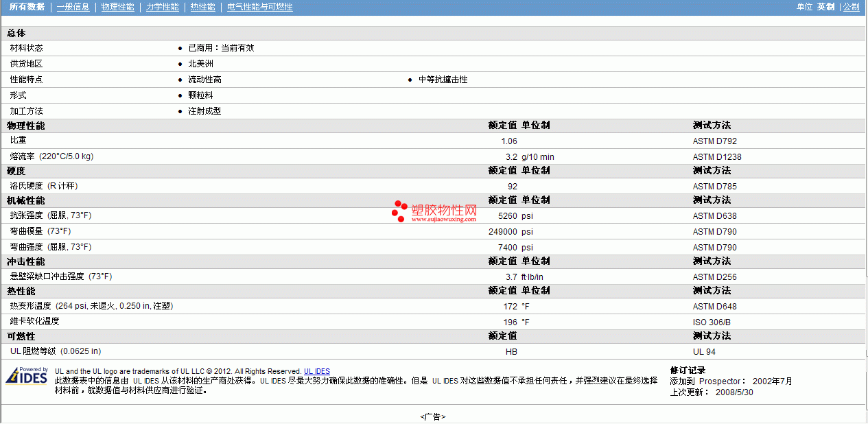Click ISO 306/B test method

click(712, 322)
